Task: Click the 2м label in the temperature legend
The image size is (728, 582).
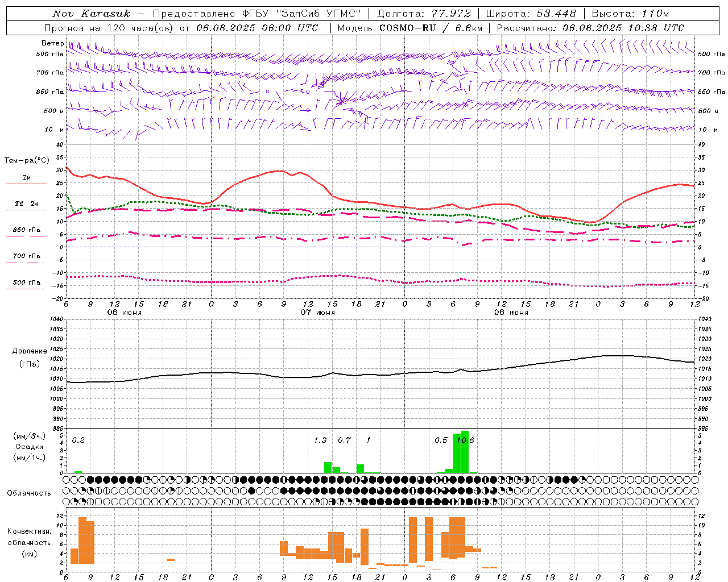Action: pyautogui.click(x=27, y=178)
